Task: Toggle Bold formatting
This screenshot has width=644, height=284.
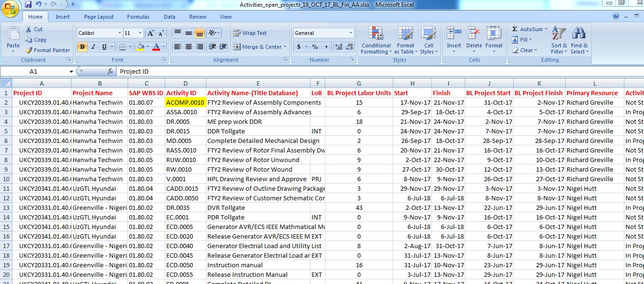Action: (82, 47)
